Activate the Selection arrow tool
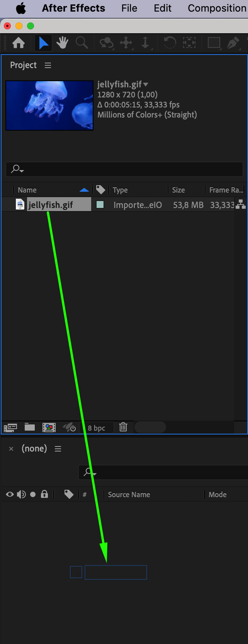This screenshot has width=248, height=644. point(44,43)
